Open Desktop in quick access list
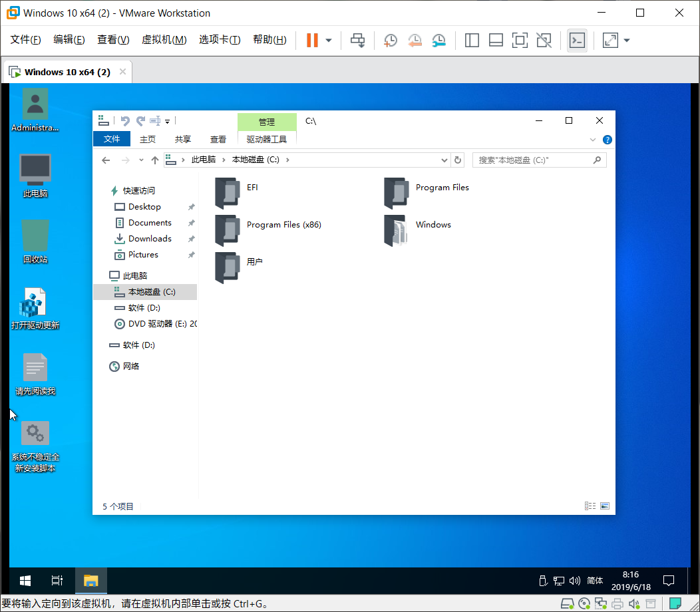Image resolution: width=700 pixels, height=612 pixels. (x=144, y=207)
